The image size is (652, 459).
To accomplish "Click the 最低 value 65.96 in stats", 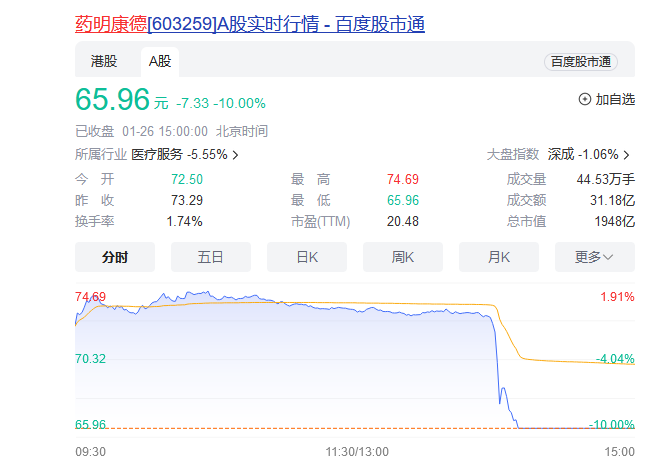I will (403, 200).
